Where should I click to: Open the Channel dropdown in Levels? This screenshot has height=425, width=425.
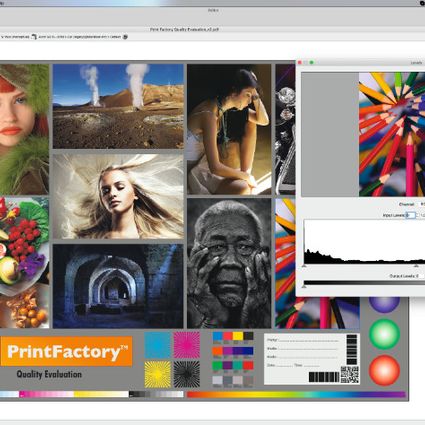[422, 204]
